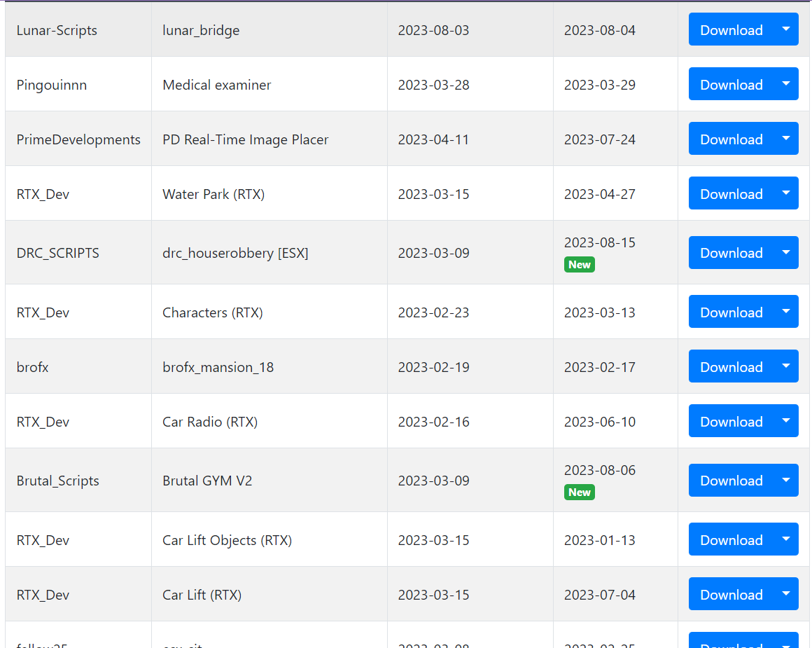Expand download options for Water Park (RTX)
This screenshot has height=648, width=812.
786,193
